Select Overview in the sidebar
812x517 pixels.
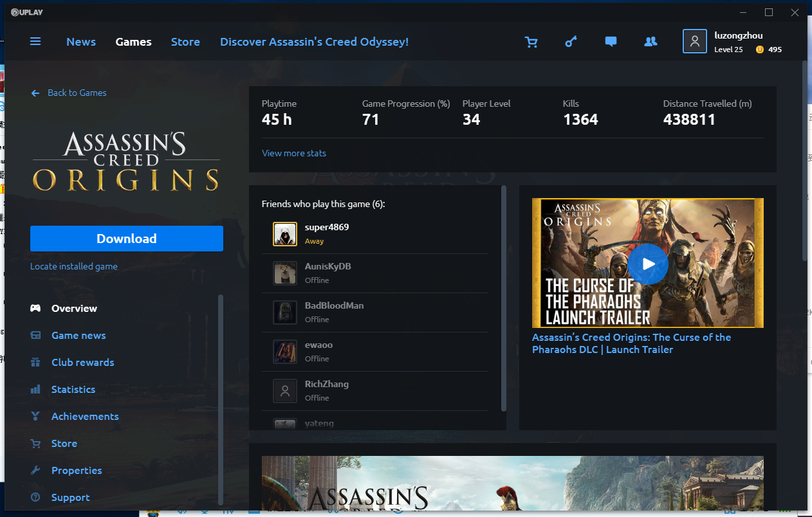tap(75, 308)
